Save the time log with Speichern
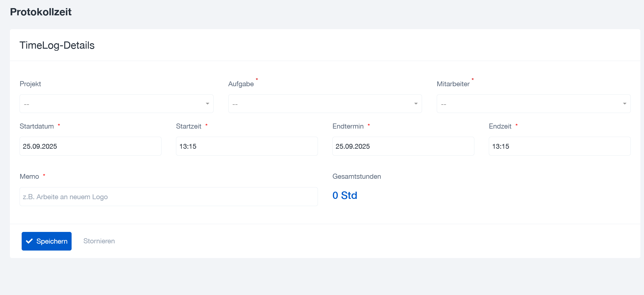 47,241
